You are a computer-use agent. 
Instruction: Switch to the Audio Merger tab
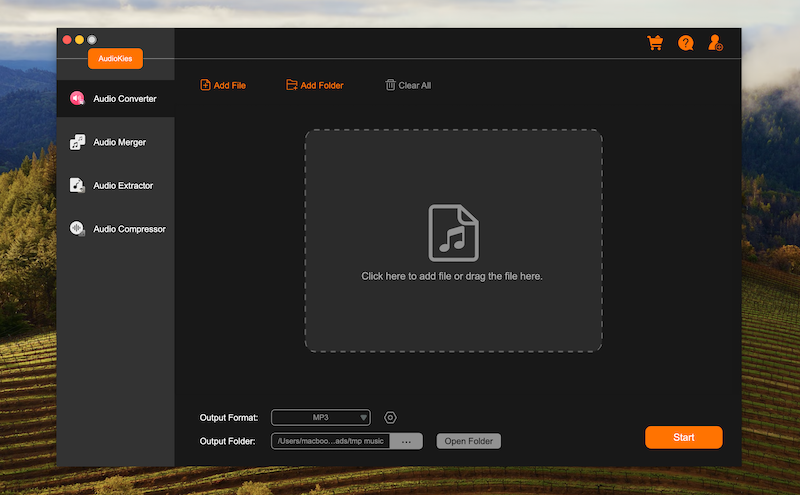click(x=115, y=143)
